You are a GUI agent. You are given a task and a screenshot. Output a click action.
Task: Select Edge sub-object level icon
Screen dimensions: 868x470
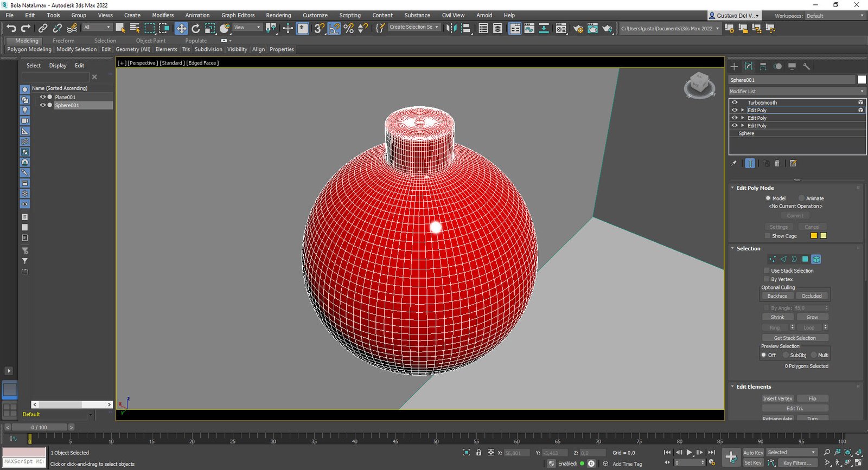coord(783,259)
